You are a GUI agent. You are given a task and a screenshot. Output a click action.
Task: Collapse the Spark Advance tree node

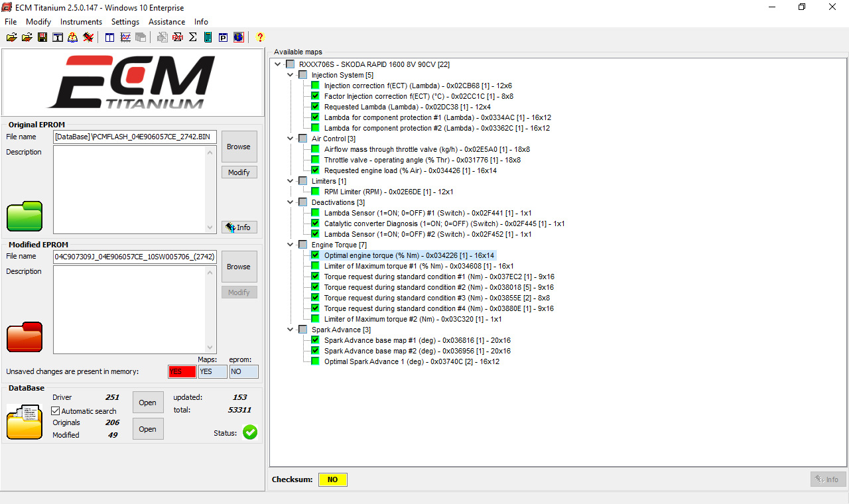pyautogui.click(x=291, y=330)
